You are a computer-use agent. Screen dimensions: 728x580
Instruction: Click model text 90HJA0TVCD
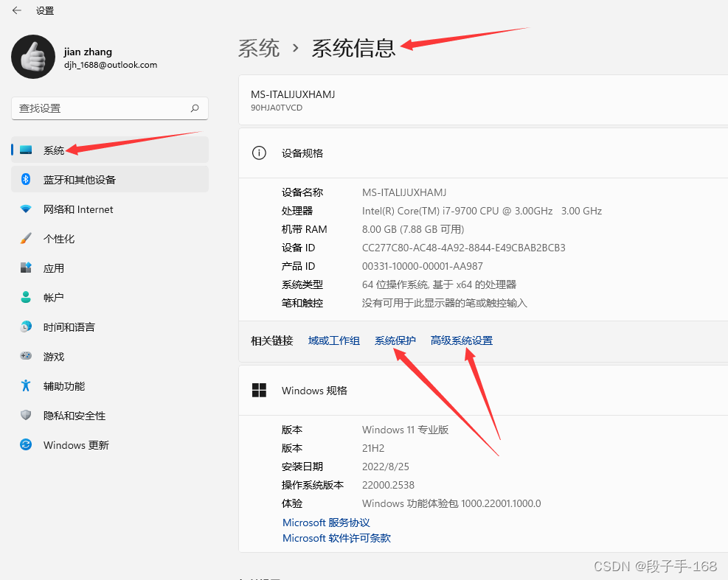pos(277,108)
